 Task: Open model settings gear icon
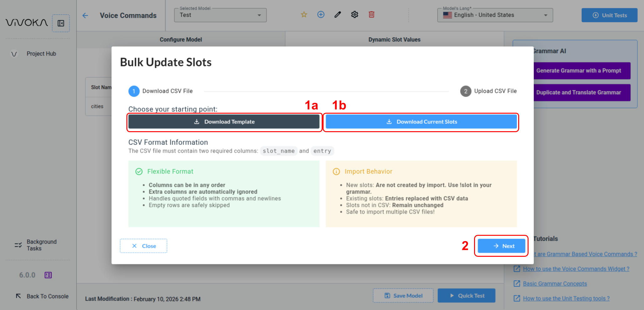coord(355,15)
